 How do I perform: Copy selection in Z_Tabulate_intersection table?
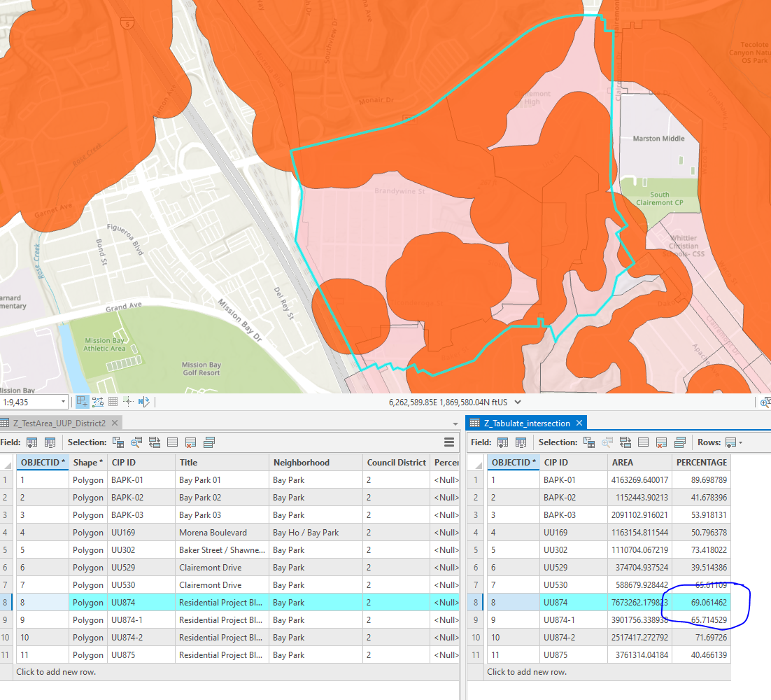[x=679, y=442]
